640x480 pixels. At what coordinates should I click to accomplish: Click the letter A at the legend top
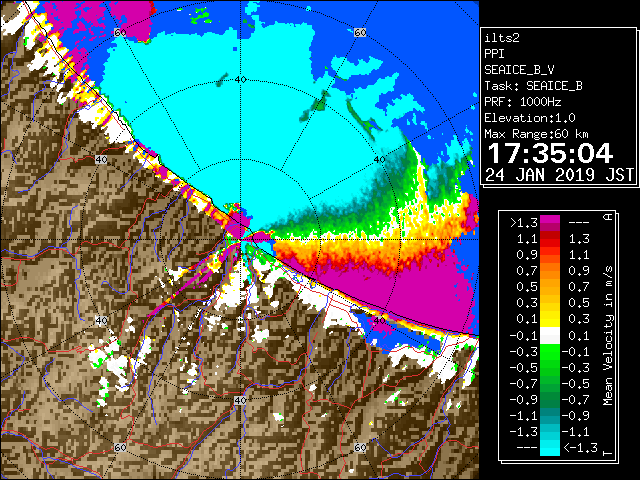[608, 217]
